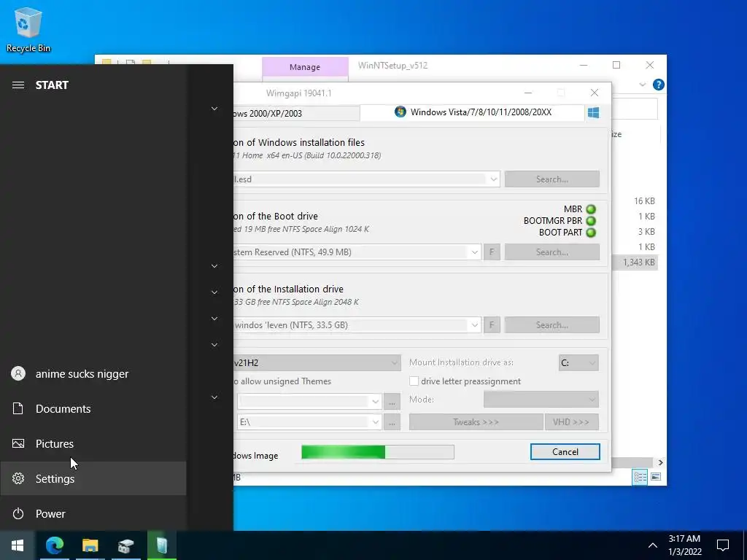Screen dimensions: 747x560
Task: Click the Wimgapi 19041.1 title bar text
Action: 298,93
